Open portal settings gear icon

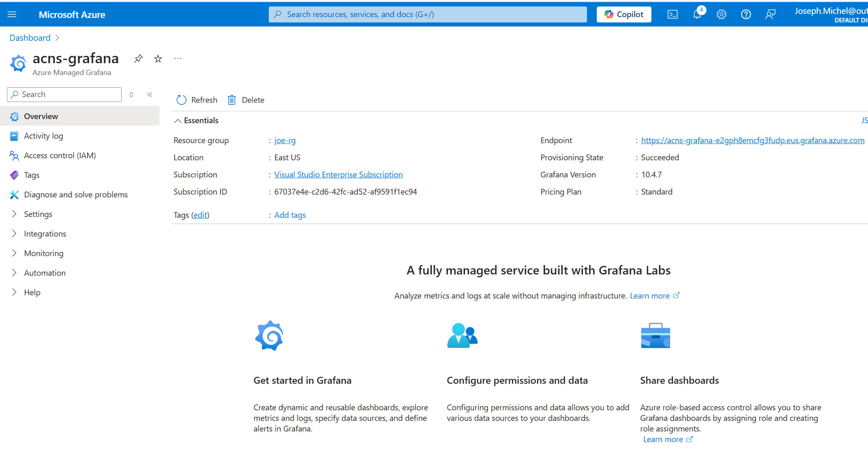[721, 15]
